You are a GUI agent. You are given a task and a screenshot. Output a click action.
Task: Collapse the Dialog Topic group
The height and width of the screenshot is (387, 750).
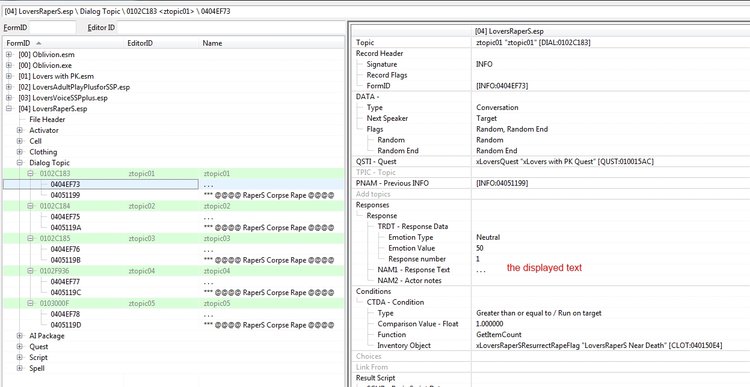(x=20, y=163)
